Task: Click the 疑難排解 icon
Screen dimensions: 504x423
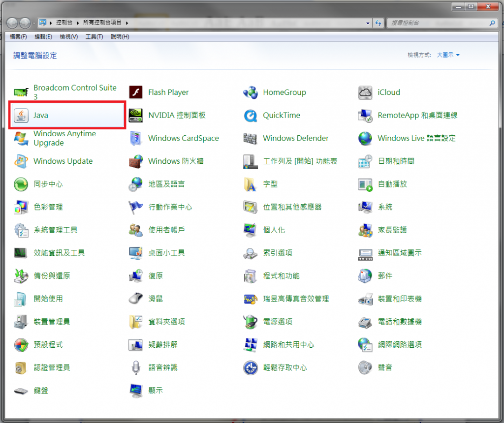Action: [136, 345]
